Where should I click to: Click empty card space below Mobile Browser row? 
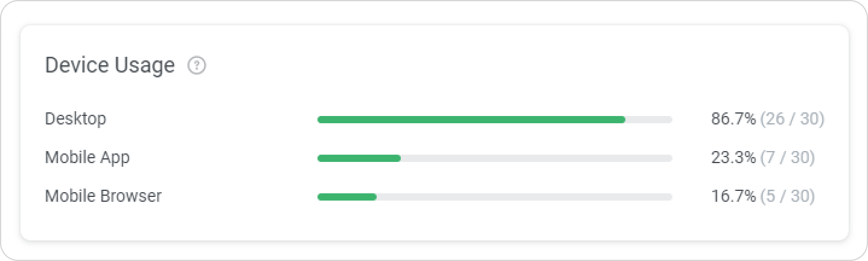(435, 224)
